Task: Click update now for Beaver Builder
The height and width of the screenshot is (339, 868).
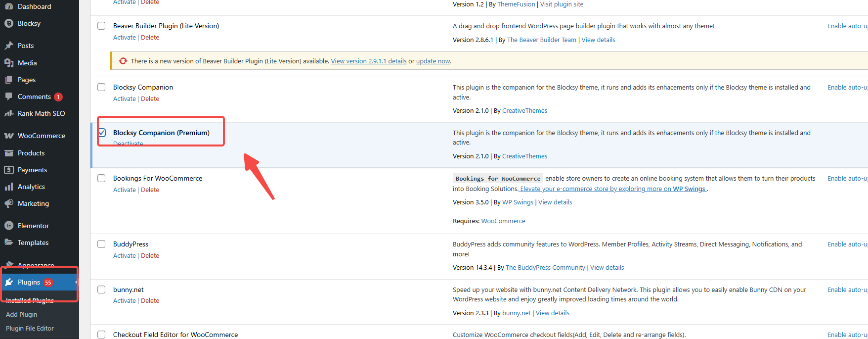Action: [433, 61]
